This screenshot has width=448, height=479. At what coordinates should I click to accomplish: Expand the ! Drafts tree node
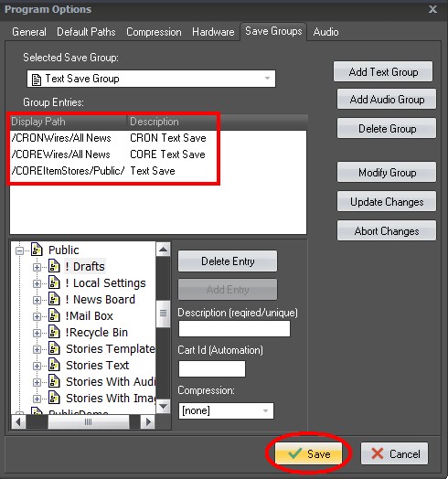click(37, 267)
